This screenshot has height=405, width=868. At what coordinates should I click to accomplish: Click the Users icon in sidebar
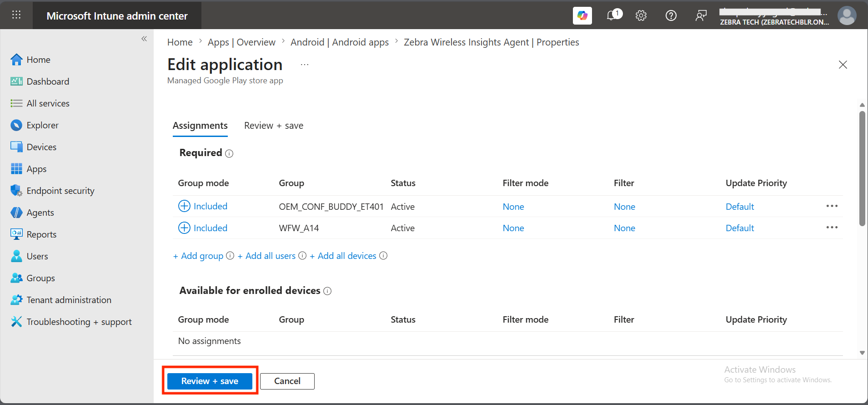point(16,256)
